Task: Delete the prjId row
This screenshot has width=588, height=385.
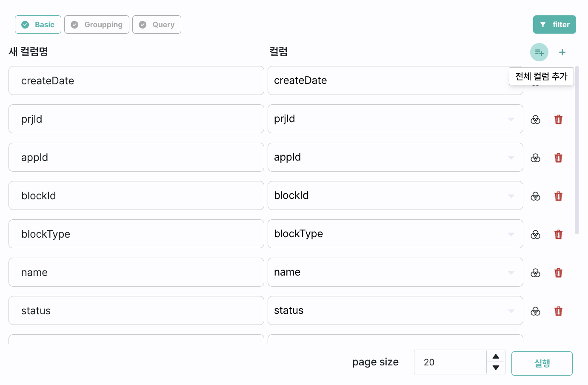Action: point(559,119)
